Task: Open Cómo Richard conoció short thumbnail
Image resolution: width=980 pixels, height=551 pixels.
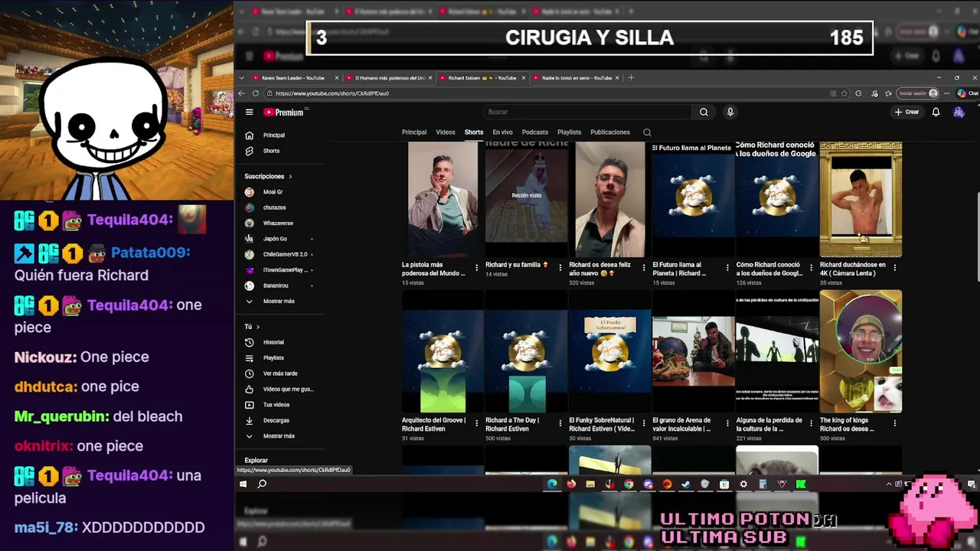Action: click(x=777, y=199)
